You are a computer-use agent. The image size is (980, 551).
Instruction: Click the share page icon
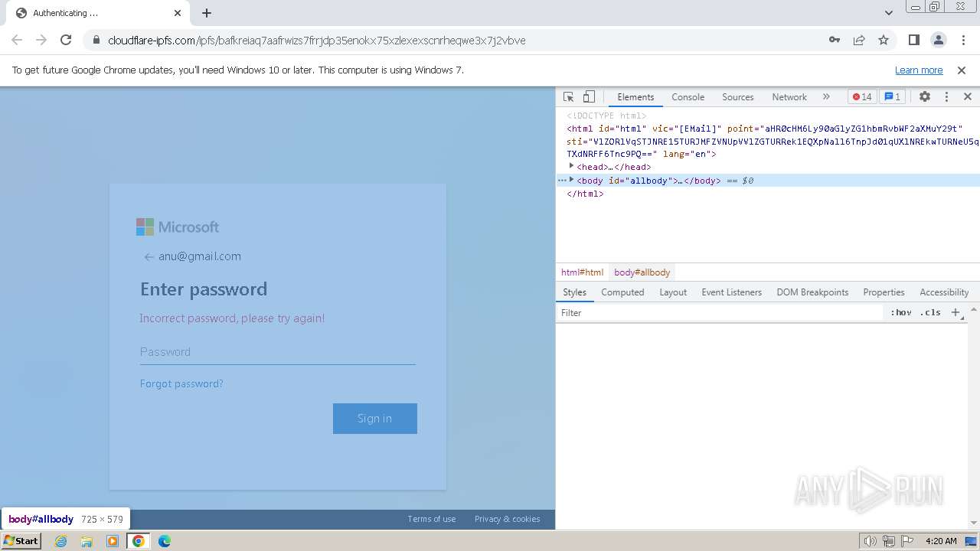[x=859, y=40]
